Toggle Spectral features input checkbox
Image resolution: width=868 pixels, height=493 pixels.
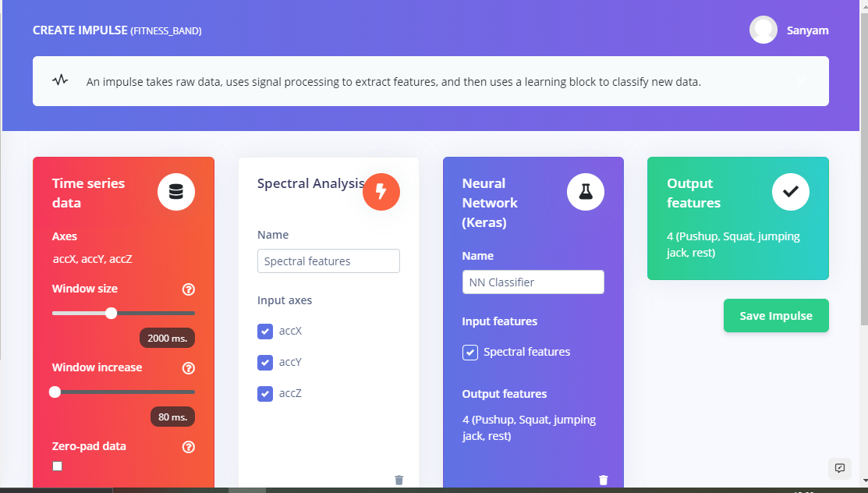click(x=470, y=353)
